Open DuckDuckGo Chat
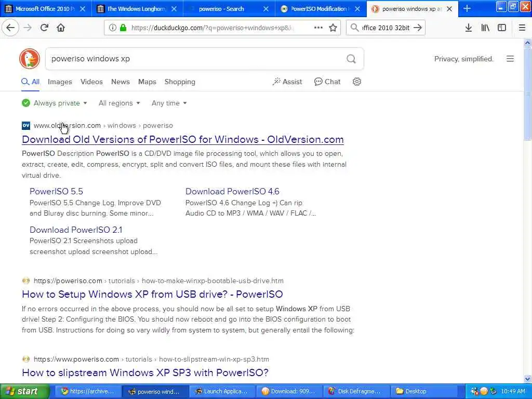The width and height of the screenshot is (532, 399). click(327, 82)
